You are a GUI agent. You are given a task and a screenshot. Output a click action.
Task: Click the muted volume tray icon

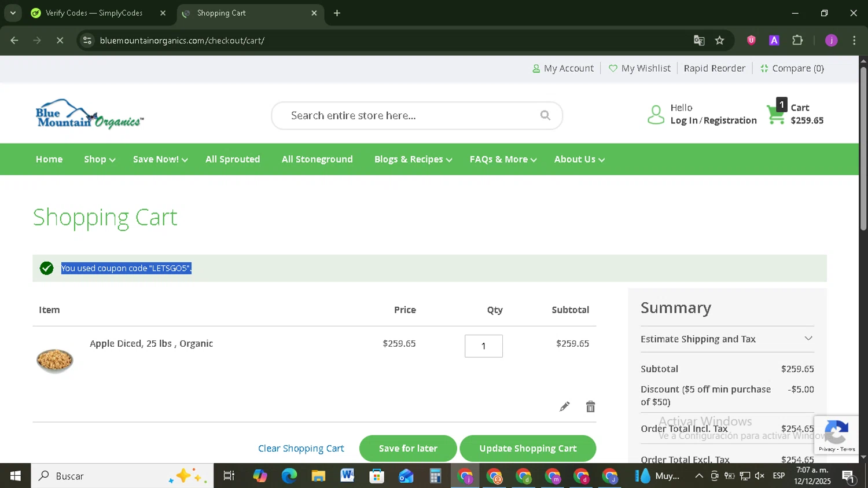click(x=759, y=476)
